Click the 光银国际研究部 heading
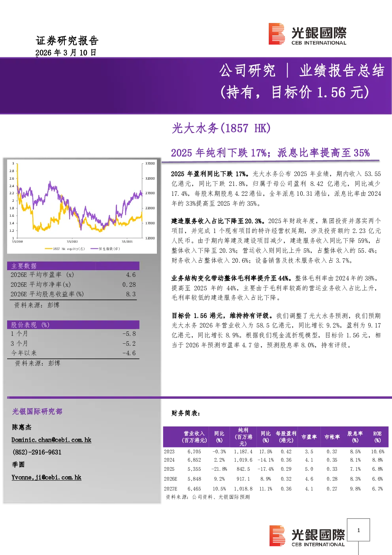Image resolution: width=392 pixels, height=555 pixels. (x=37, y=411)
